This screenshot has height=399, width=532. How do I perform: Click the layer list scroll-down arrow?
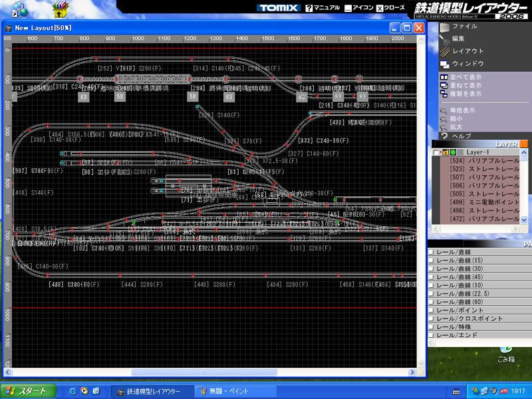(x=523, y=220)
